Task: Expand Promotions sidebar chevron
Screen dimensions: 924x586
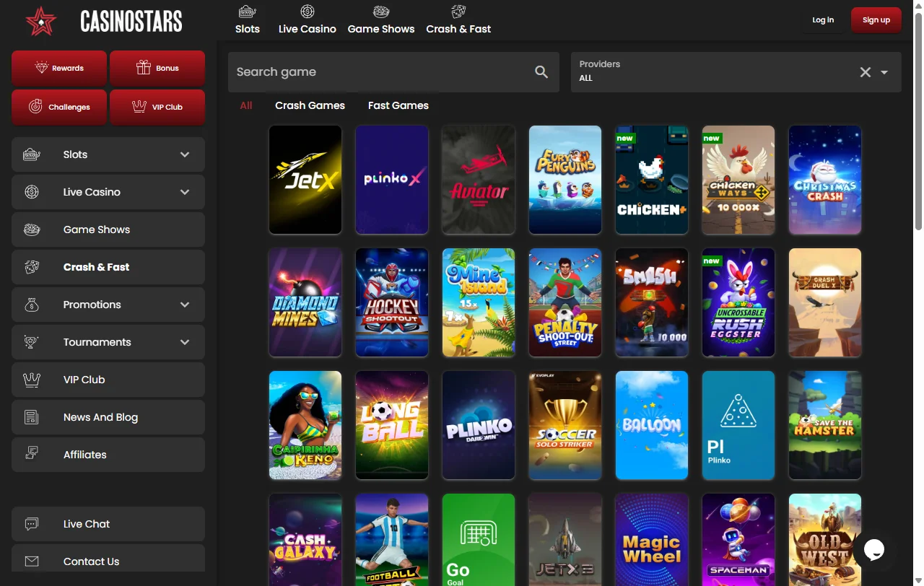Action: pyautogui.click(x=185, y=305)
